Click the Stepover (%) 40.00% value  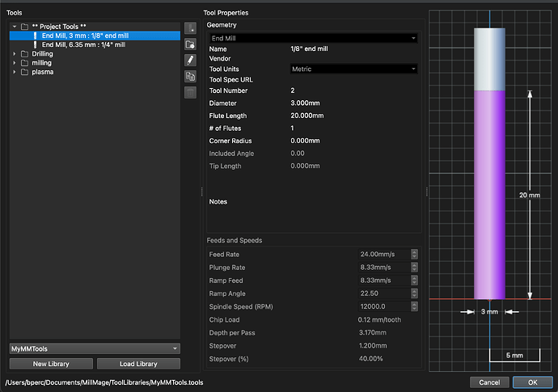pos(371,359)
